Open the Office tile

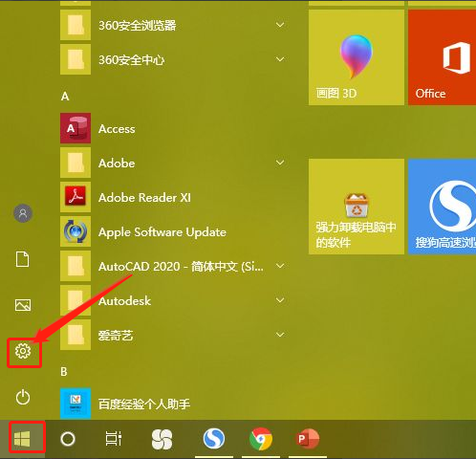(x=443, y=57)
